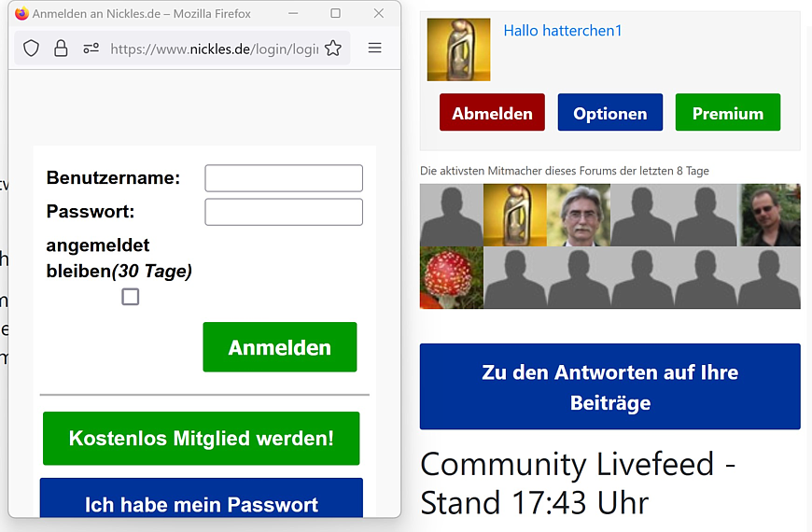
Task: Open Zu den Antworten auf Ihre Beiträge
Action: tap(610, 386)
